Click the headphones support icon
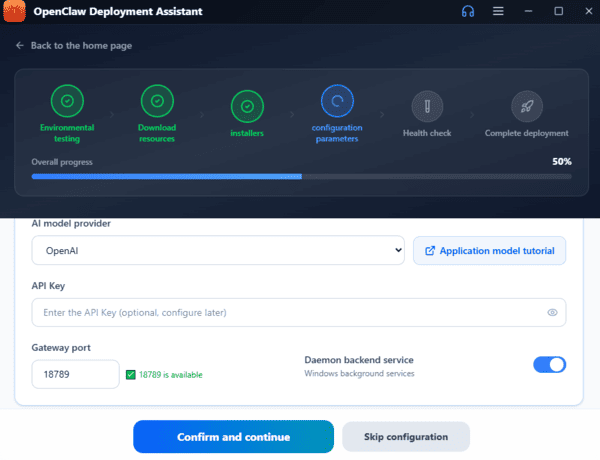The height and width of the screenshot is (460, 600). [x=467, y=11]
